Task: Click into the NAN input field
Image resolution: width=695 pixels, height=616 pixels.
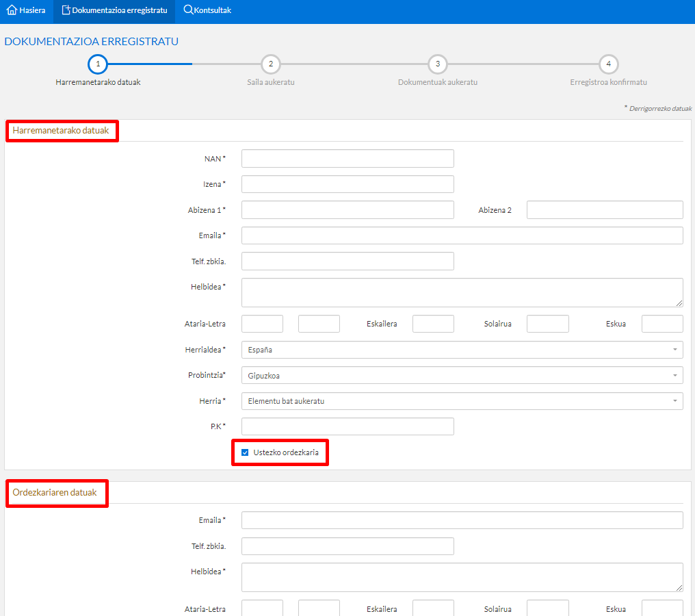Action: (x=347, y=159)
